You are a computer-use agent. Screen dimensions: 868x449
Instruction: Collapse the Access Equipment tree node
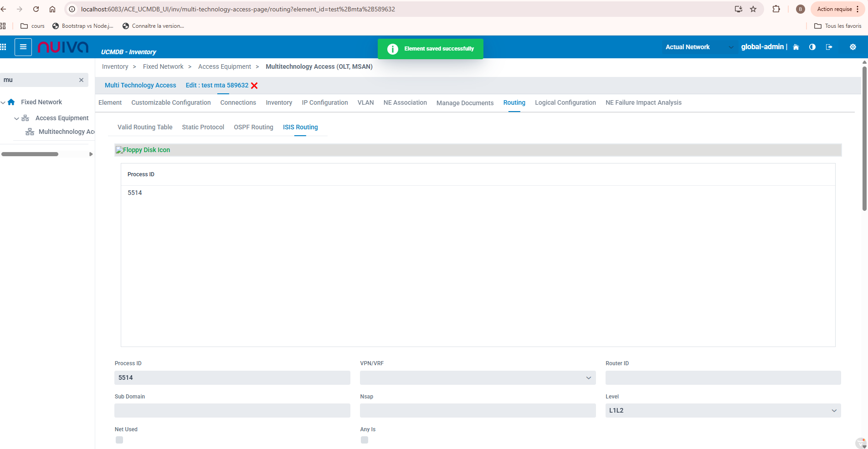(16, 118)
